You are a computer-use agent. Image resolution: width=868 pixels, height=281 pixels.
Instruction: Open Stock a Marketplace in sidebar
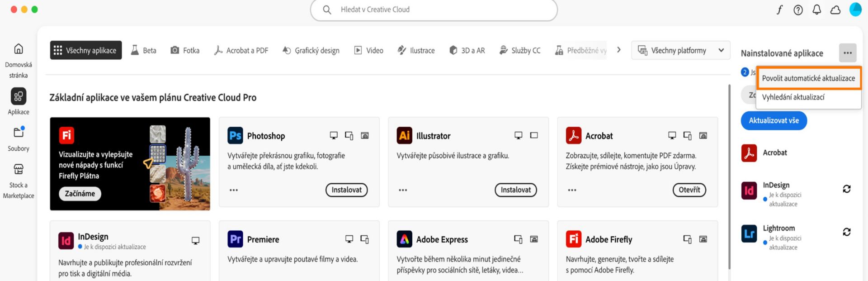tap(19, 181)
